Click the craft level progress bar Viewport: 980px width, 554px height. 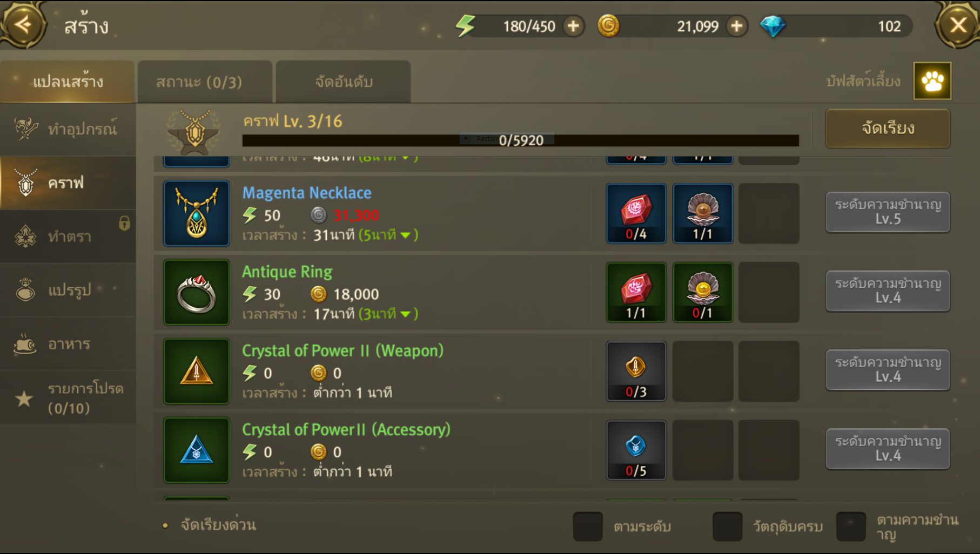point(520,140)
